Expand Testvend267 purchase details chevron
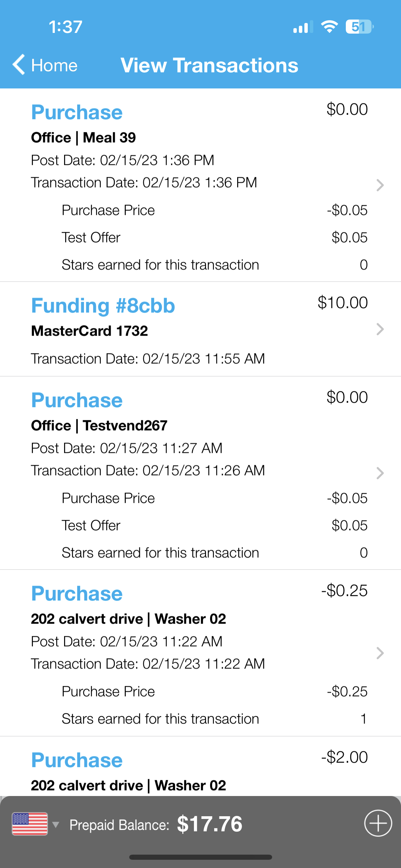The width and height of the screenshot is (401, 868). point(380,473)
